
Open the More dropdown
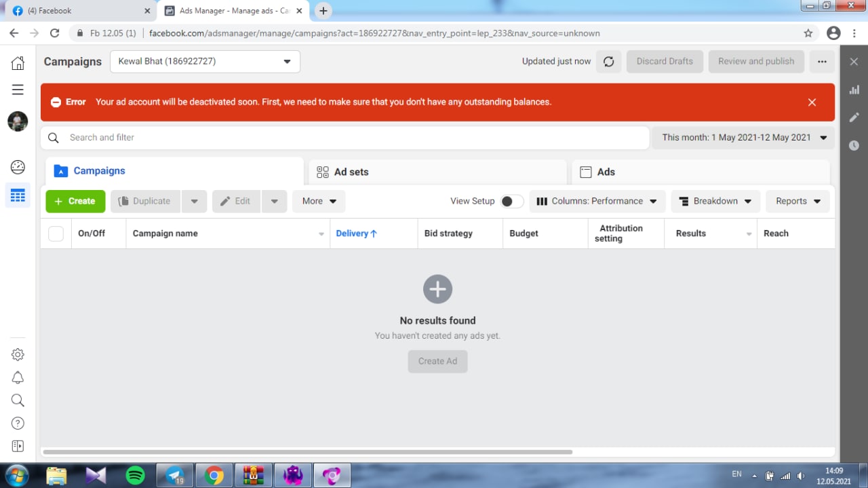tap(319, 202)
